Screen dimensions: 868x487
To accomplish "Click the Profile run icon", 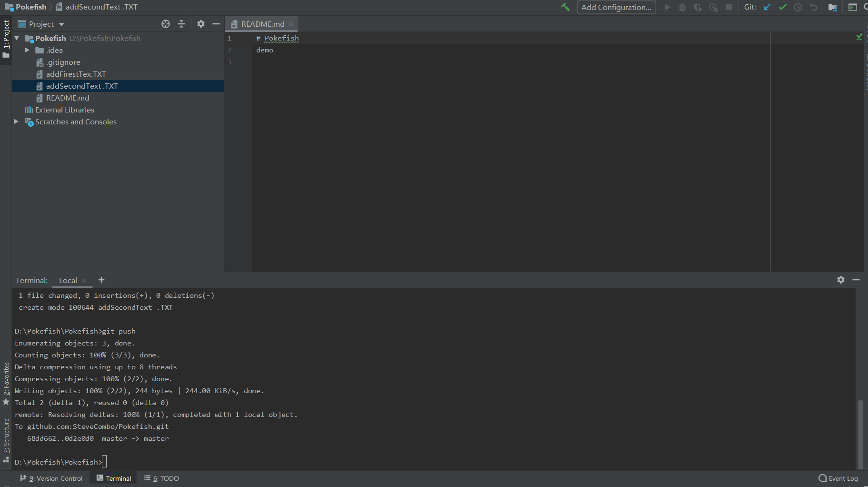I will coord(713,7).
